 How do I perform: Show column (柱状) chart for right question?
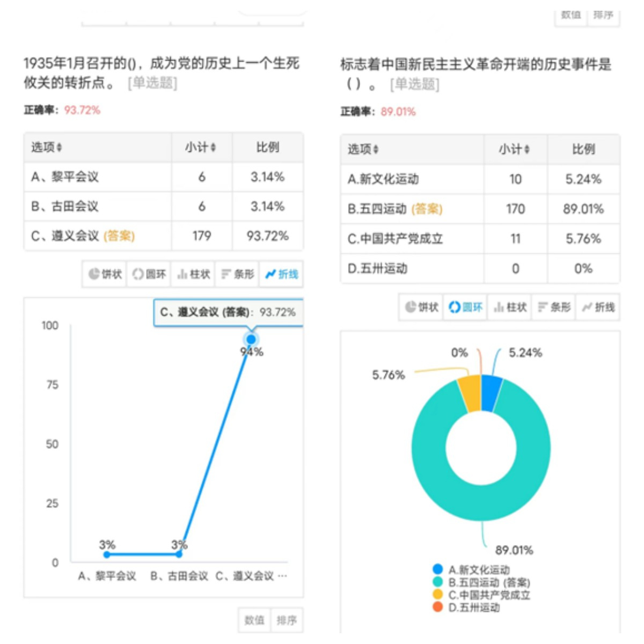coord(510,307)
